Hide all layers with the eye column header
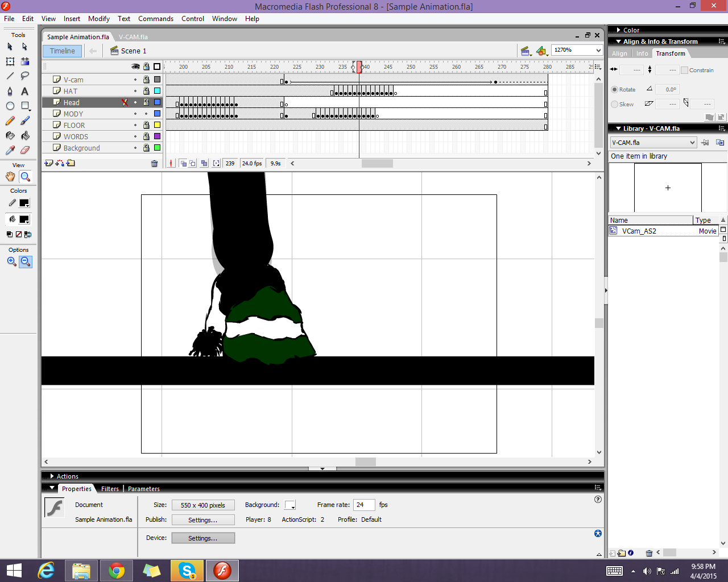Image resolution: width=728 pixels, height=582 pixels. (136, 66)
